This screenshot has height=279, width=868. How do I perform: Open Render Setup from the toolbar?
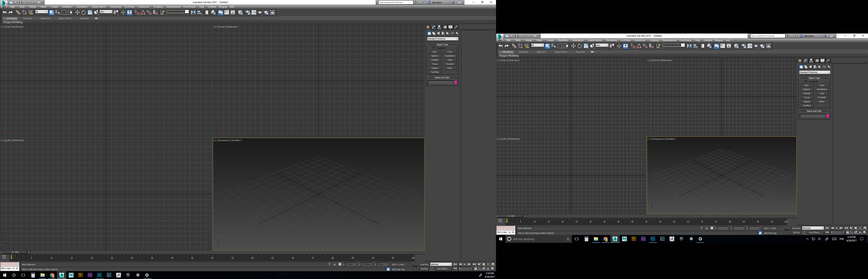coord(248,12)
